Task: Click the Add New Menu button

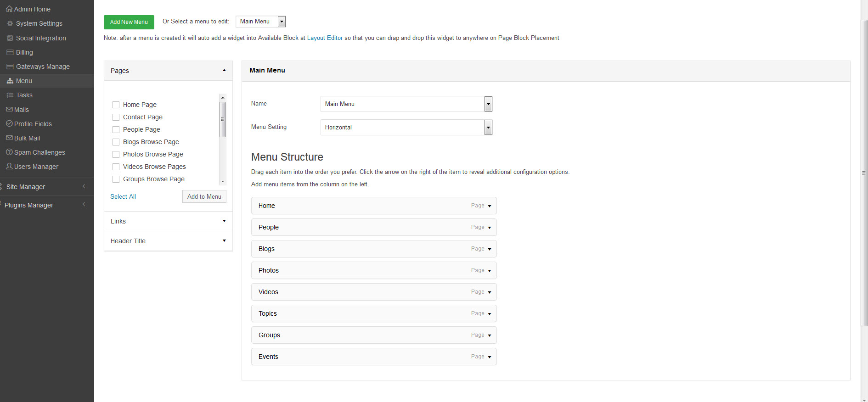Action: (x=129, y=22)
